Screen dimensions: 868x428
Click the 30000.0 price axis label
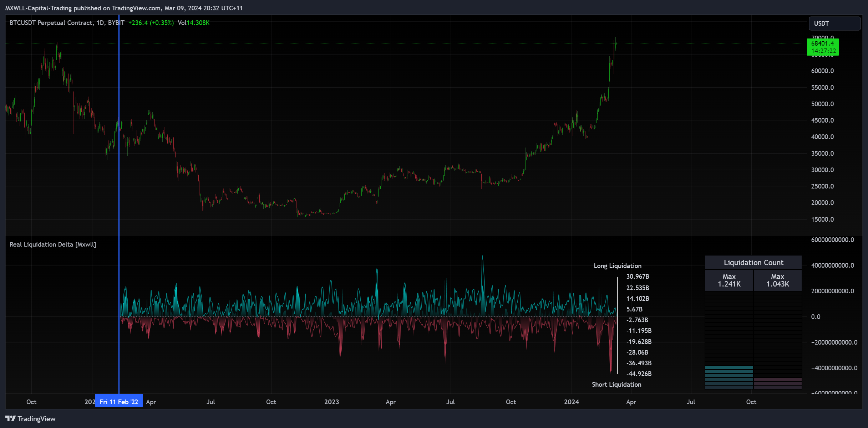(x=822, y=170)
